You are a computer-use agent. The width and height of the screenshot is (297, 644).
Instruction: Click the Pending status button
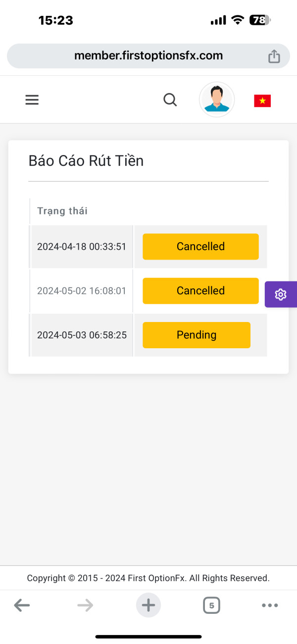(x=197, y=335)
